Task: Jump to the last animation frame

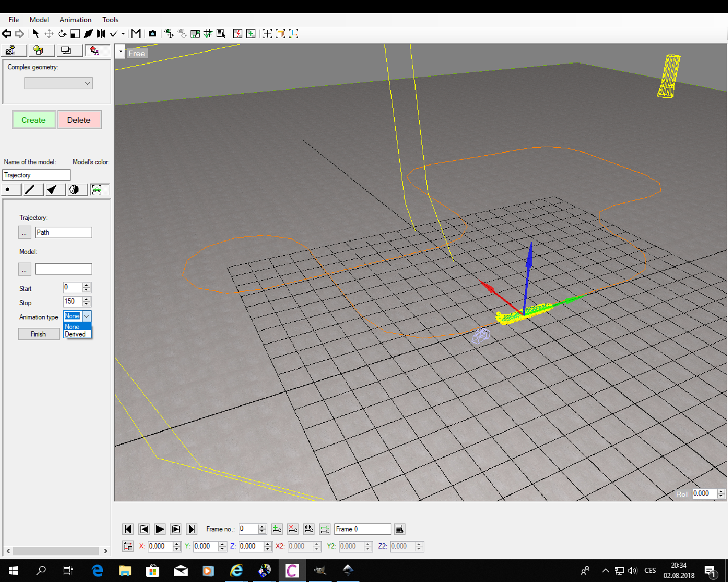Action: (x=192, y=529)
